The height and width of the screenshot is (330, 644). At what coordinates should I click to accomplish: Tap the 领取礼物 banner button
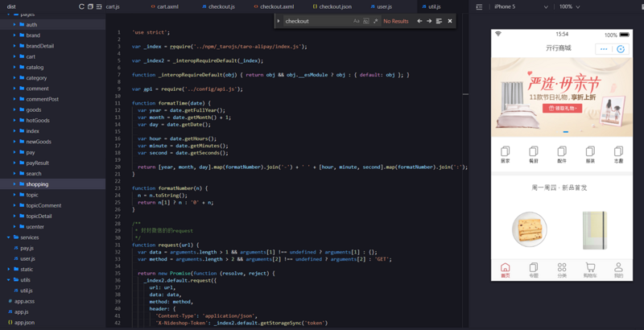tap(562, 108)
